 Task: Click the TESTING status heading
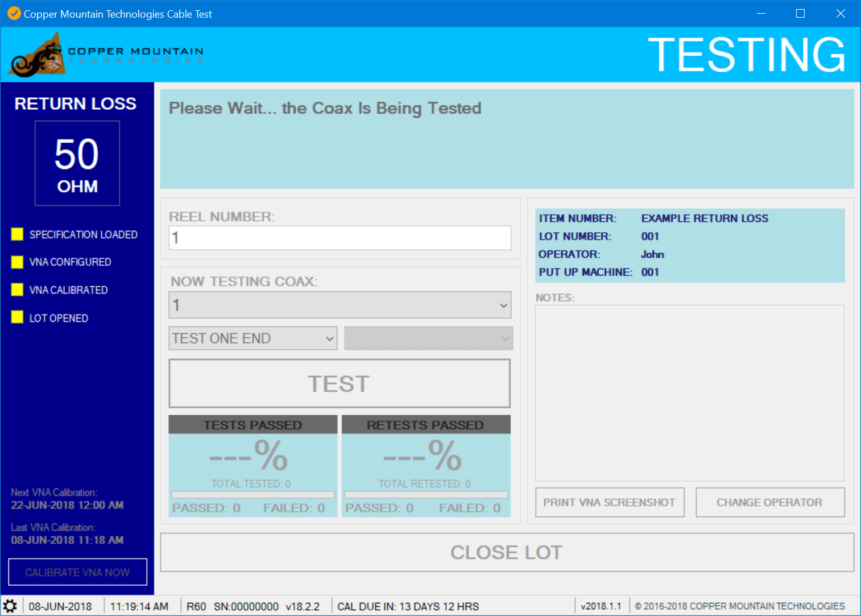point(747,55)
